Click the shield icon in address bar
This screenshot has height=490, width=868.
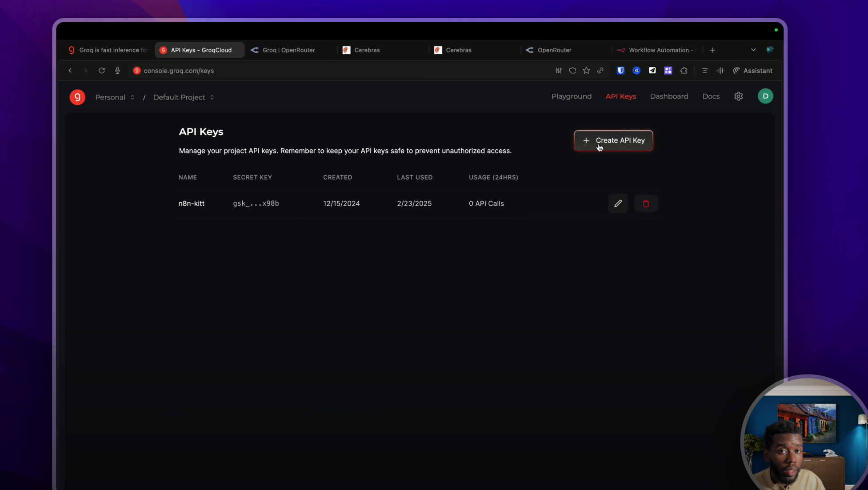click(572, 71)
